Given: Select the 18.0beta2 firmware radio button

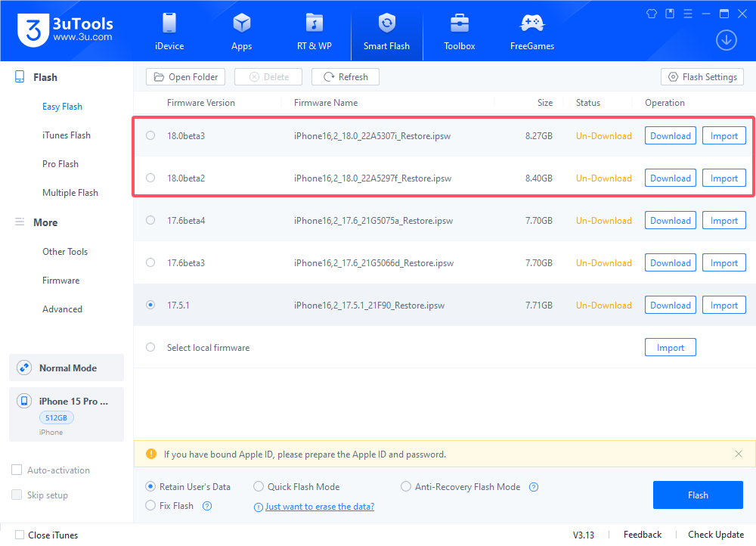Looking at the screenshot, I should [x=150, y=178].
